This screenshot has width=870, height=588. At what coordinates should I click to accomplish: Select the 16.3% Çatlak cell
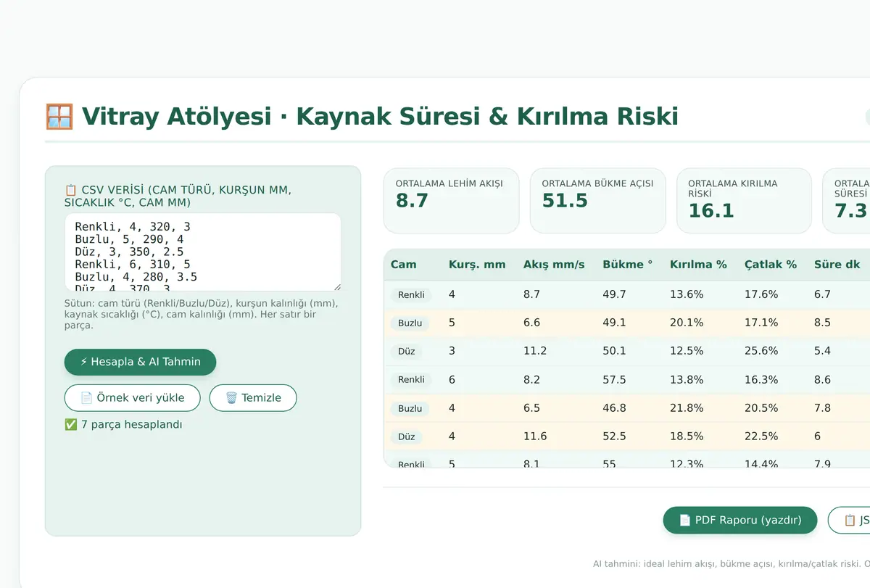click(x=761, y=379)
